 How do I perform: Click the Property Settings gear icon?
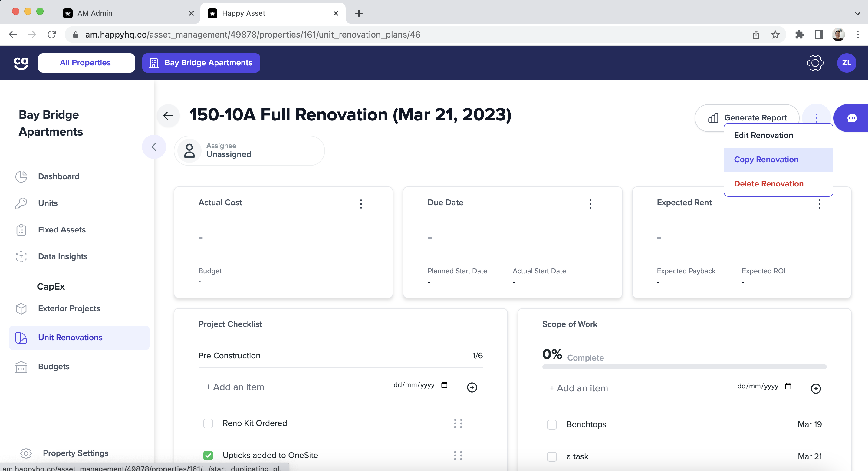[26, 453]
